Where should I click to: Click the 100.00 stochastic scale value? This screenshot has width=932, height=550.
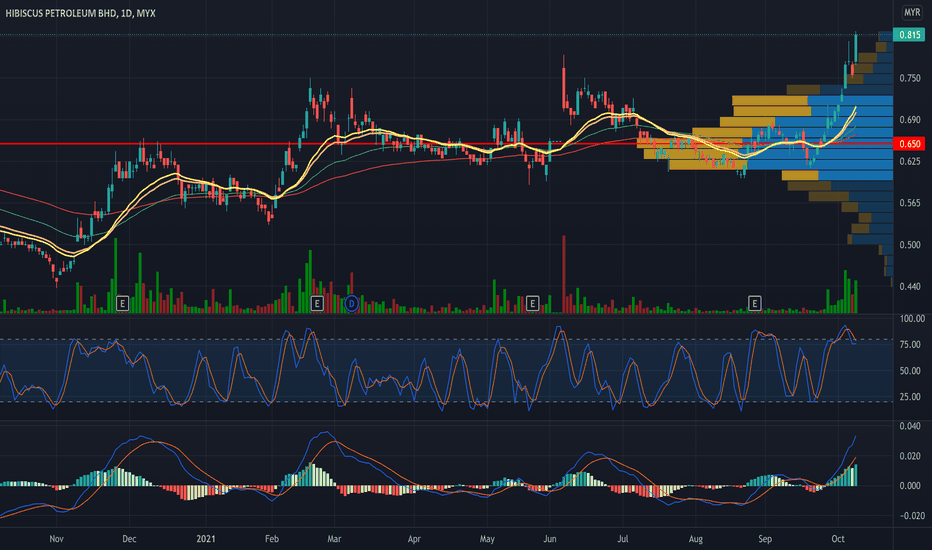click(912, 319)
